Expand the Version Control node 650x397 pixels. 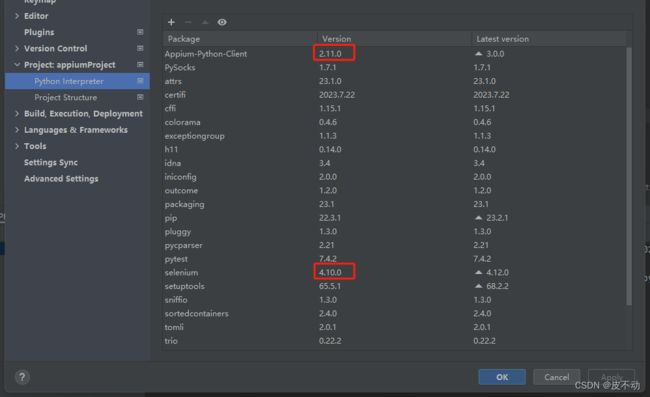[17, 48]
